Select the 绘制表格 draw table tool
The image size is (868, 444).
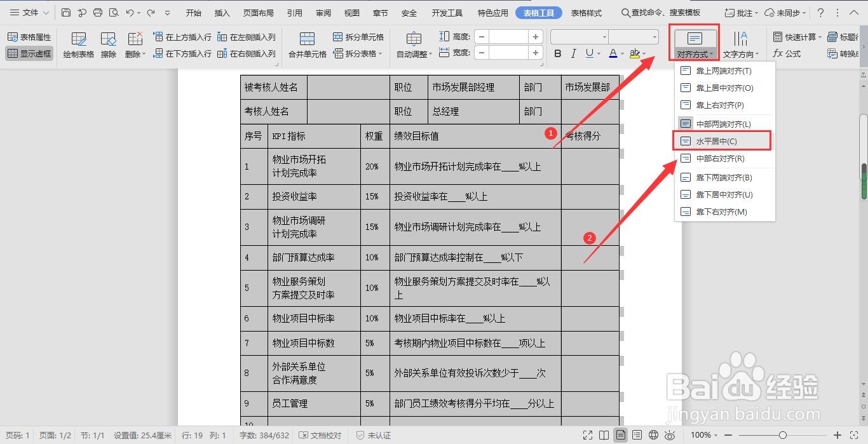pyautogui.click(x=79, y=46)
